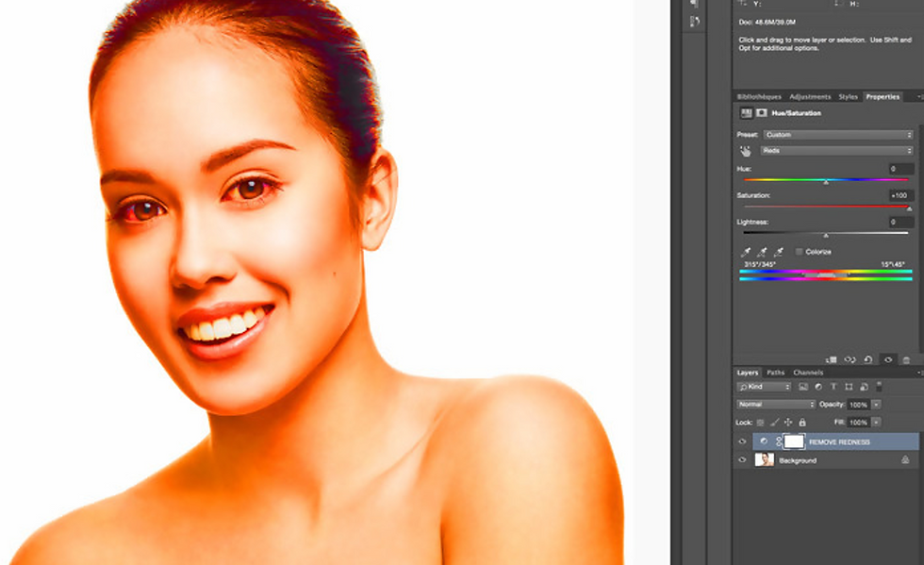The width and height of the screenshot is (924, 565).
Task: Click the Hue slider handle
Action: click(x=826, y=182)
